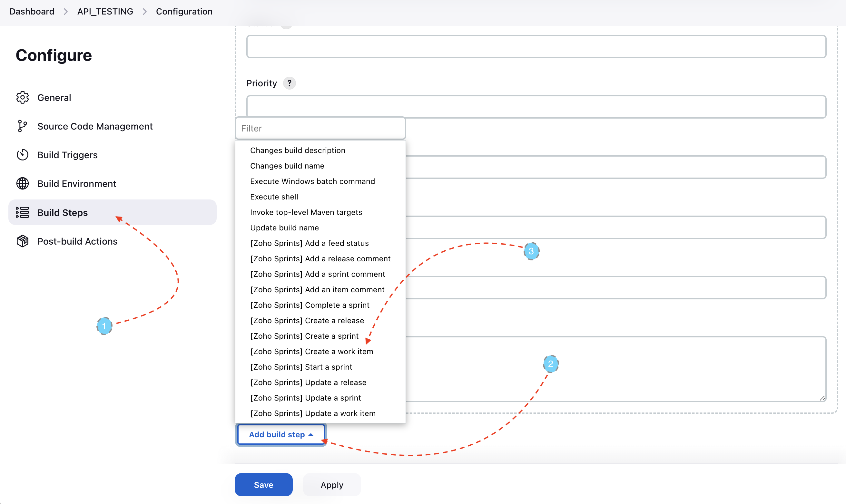Select the Build Steps section
The height and width of the screenshot is (504, 846).
pyautogui.click(x=113, y=212)
